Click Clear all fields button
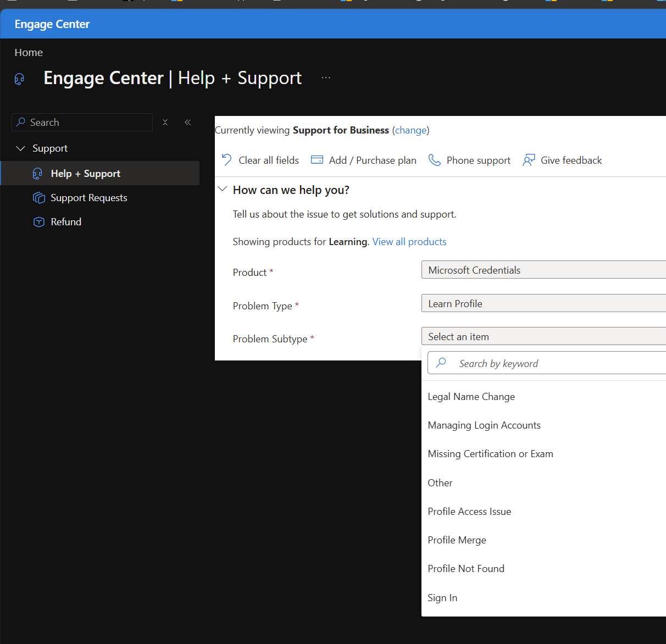 [x=260, y=160]
